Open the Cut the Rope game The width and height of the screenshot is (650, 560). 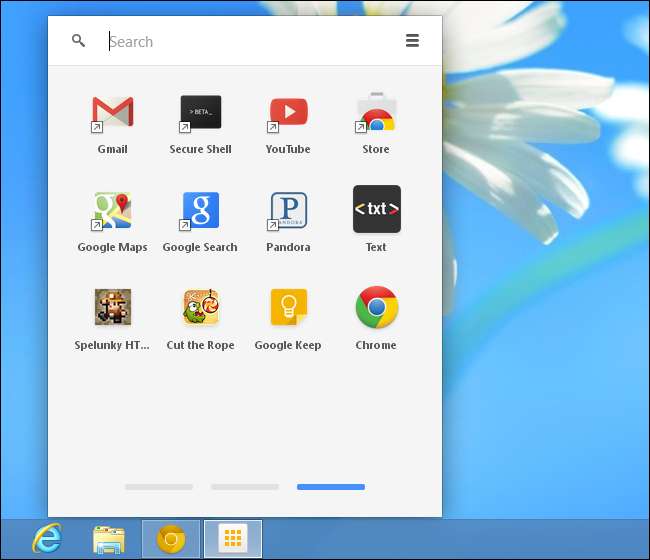click(x=200, y=308)
